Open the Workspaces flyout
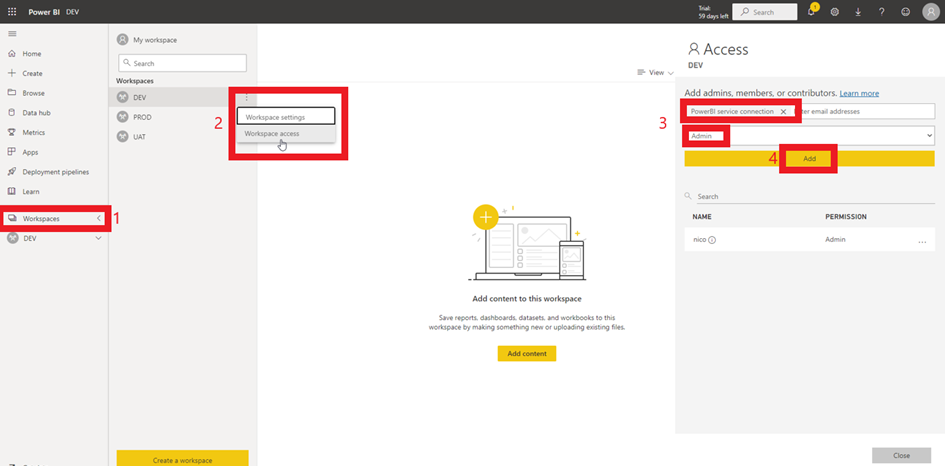The width and height of the screenshot is (945, 466). tap(54, 219)
